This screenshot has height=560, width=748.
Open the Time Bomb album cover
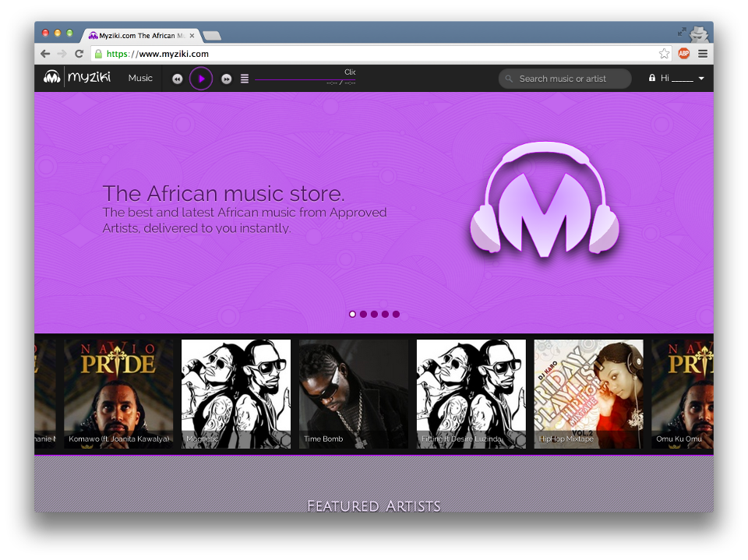354,394
